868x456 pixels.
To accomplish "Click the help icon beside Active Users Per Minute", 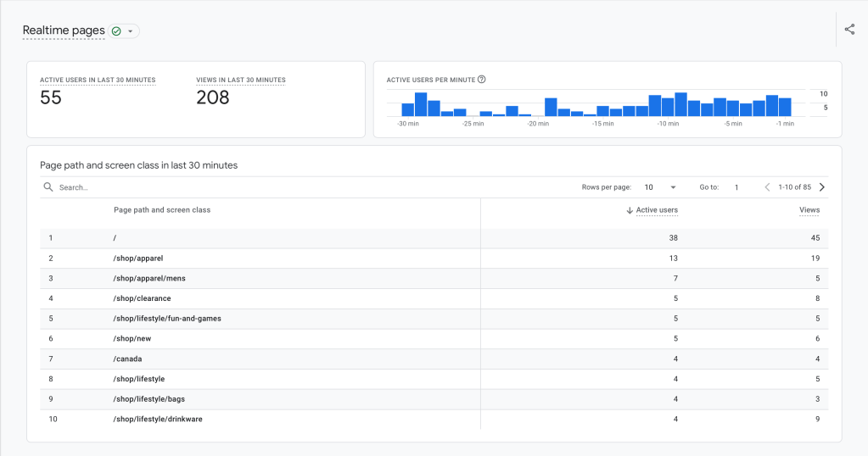I will pyautogui.click(x=482, y=80).
